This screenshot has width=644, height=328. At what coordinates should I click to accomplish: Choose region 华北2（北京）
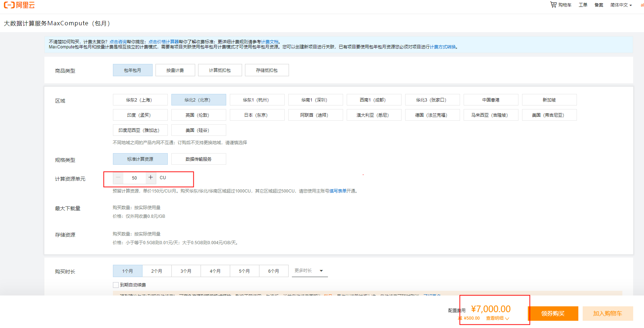[x=199, y=100]
